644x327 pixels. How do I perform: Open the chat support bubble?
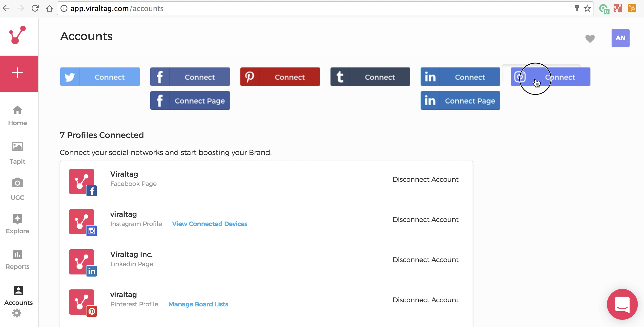coord(622,304)
